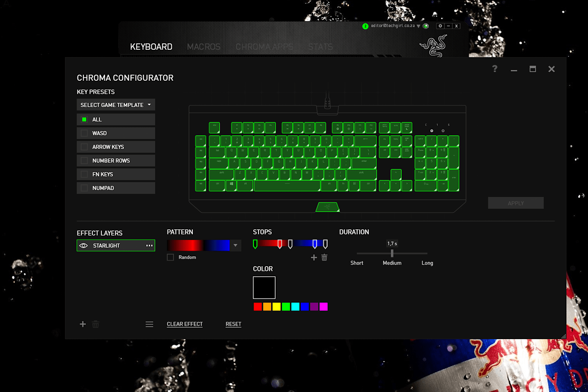Select the Backspace key on the keyboard diagram
This screenshot has width=588, height=392.
tap(365, 141)
